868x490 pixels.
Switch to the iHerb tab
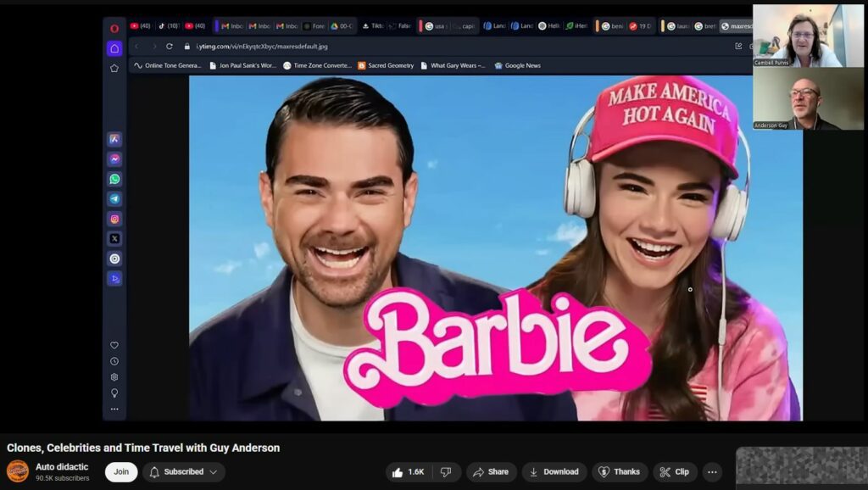tap(576, 26)
